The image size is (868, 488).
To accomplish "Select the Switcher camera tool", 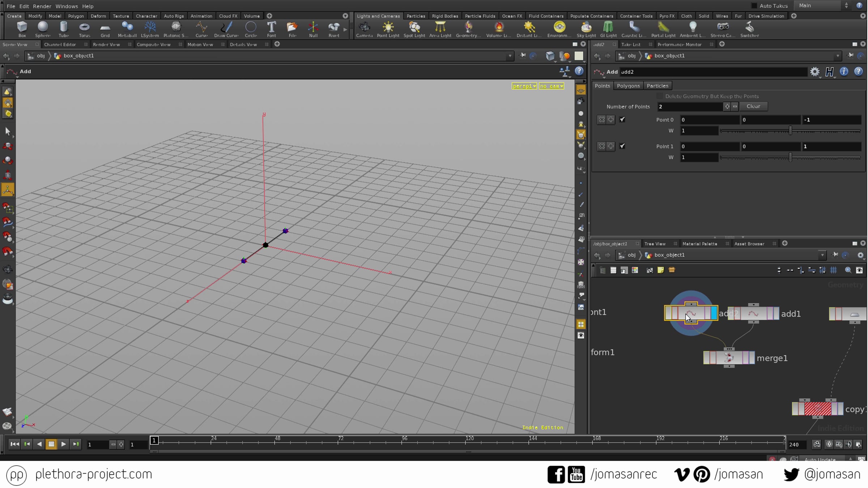I will pos(750,29).
